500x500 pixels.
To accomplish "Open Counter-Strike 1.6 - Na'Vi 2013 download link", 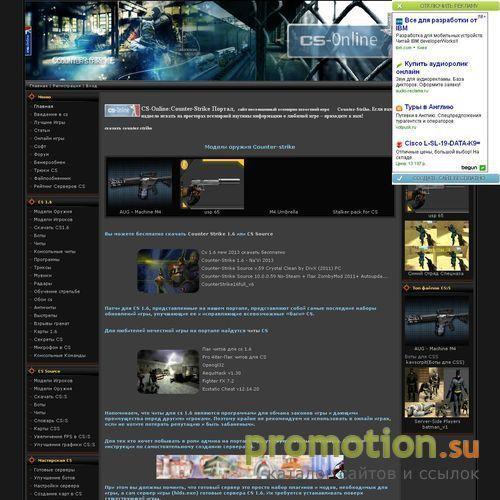I will (237, 260).
